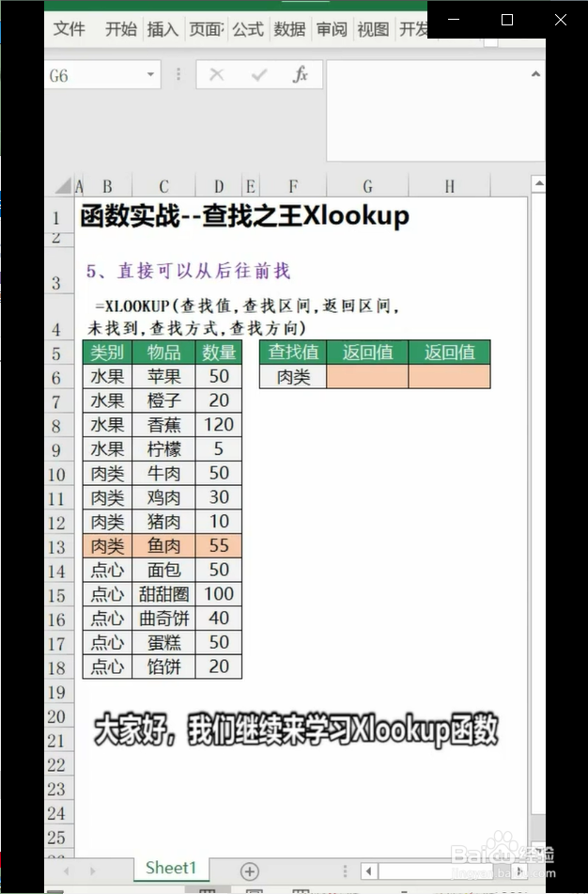Collapse the formula bar with the chevron

coord(535,73)
